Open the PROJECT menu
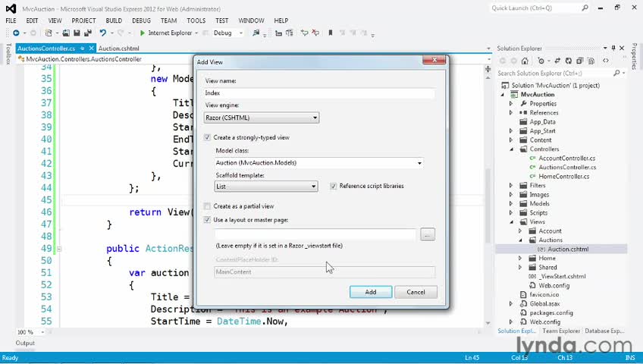Image resolution: width=643 pixels, height=364 pixels. pos(83,20)
